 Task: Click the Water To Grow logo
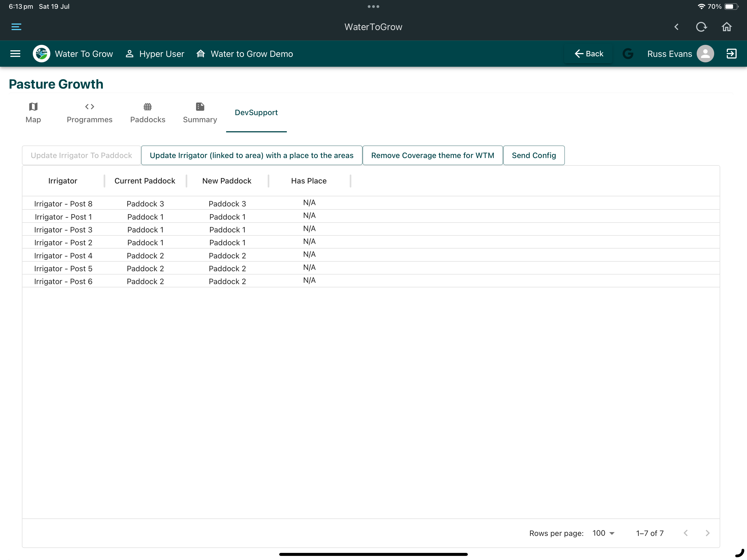[x=42, y=54]
